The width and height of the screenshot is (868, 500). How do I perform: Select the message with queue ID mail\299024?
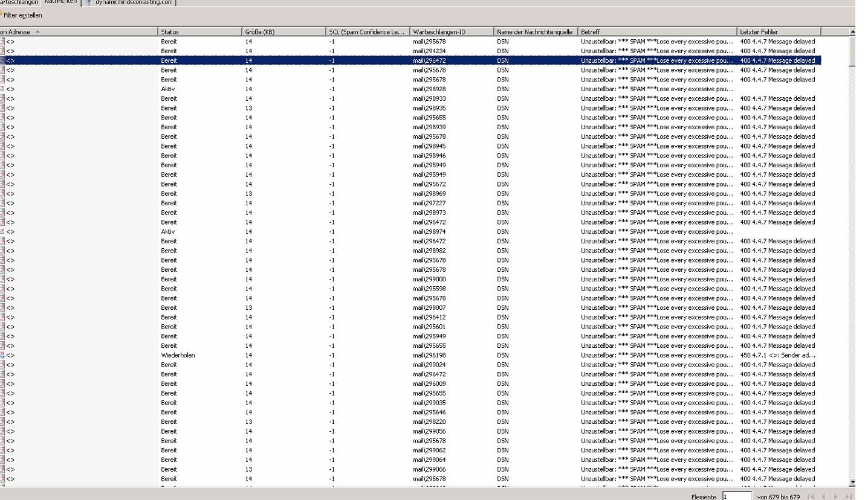click(411, 365)
